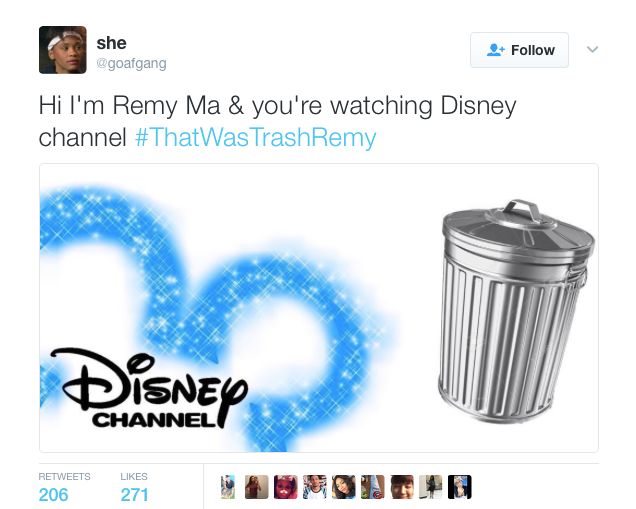Open the #ThatWasTrashRemy hashtag
This screenshot has width=636, height=509.
pyautogui.click(x=256, y=137)
